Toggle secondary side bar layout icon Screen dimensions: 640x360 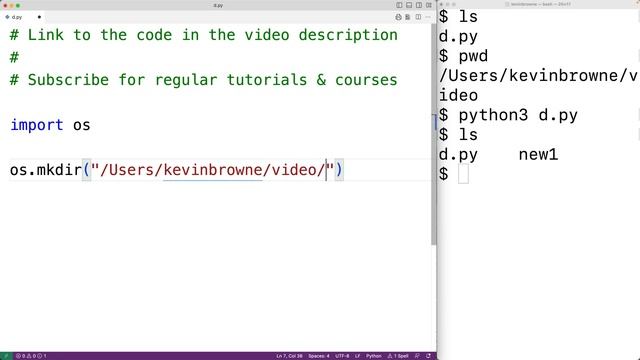(419, 5)
